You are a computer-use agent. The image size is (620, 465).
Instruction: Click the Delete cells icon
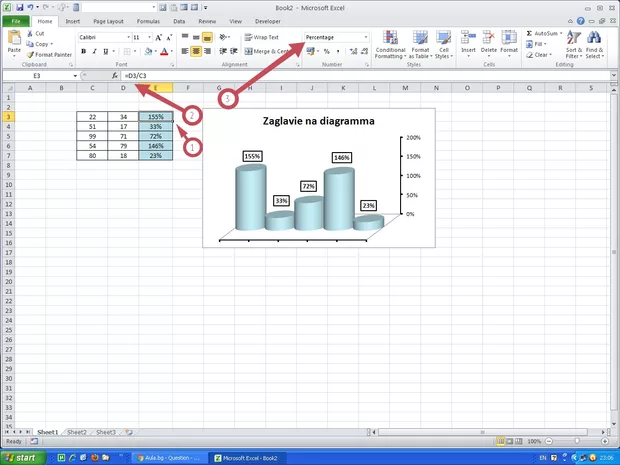pos(488,38)
